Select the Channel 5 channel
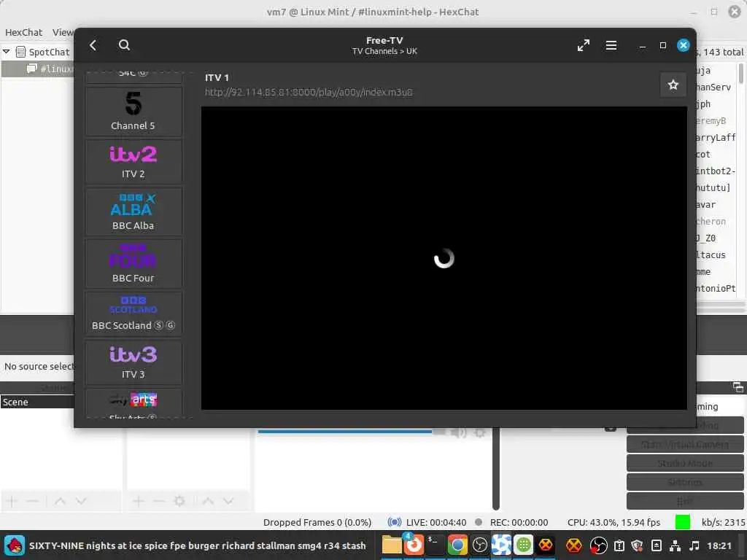The height and width of the screenshot is (560, 747). (x=133, y=112)
